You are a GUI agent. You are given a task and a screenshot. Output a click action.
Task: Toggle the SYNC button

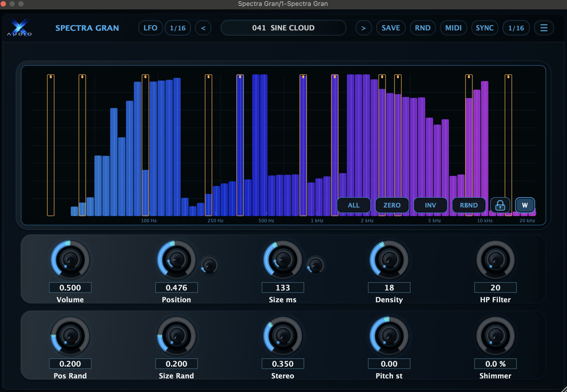pyautogui.click(x=485, y=28)
